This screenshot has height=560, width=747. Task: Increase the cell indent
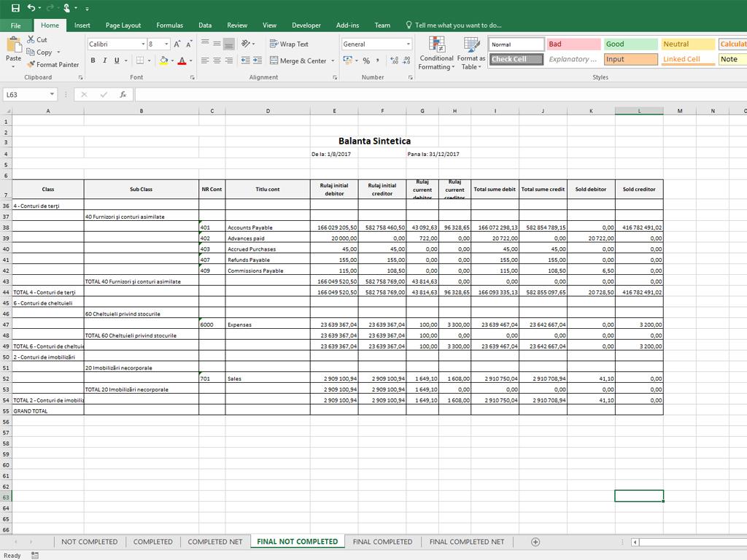[258, 61]
